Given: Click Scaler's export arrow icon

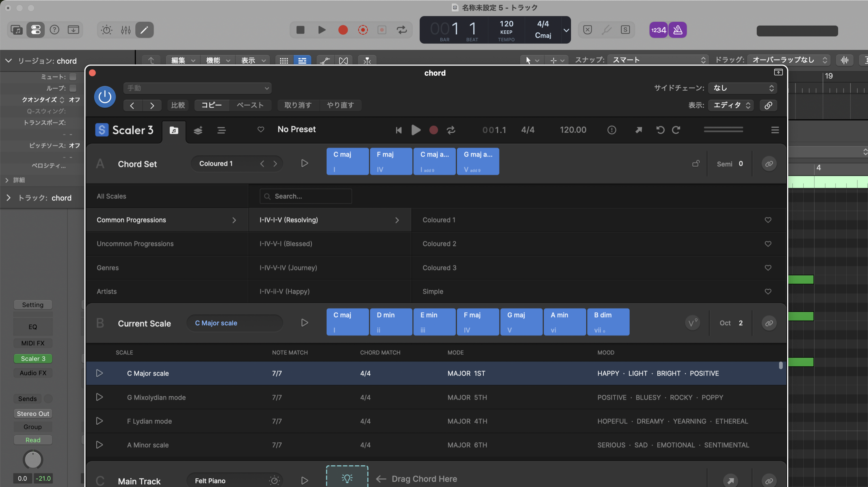Looking at the screenshot, I should pyautogui.click(x=638, y=130).
